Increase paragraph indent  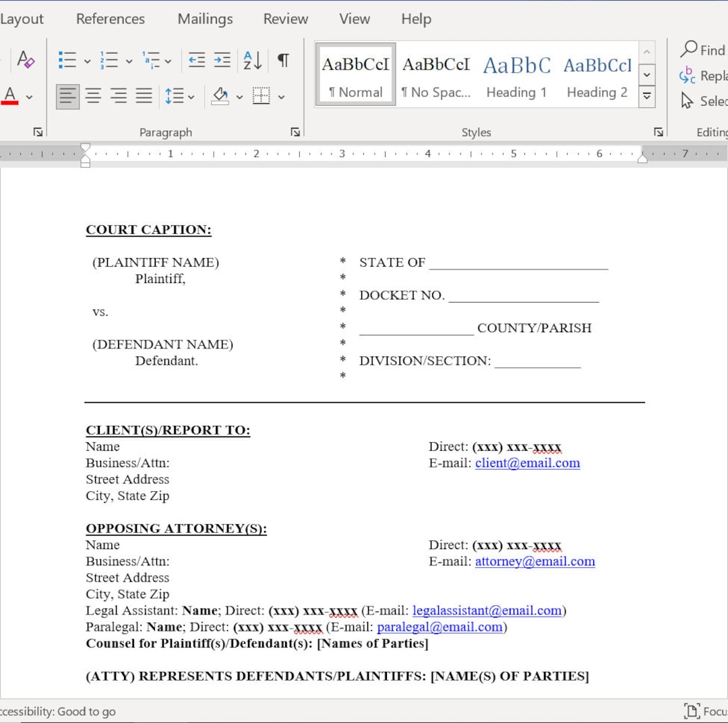coord(222,61)
